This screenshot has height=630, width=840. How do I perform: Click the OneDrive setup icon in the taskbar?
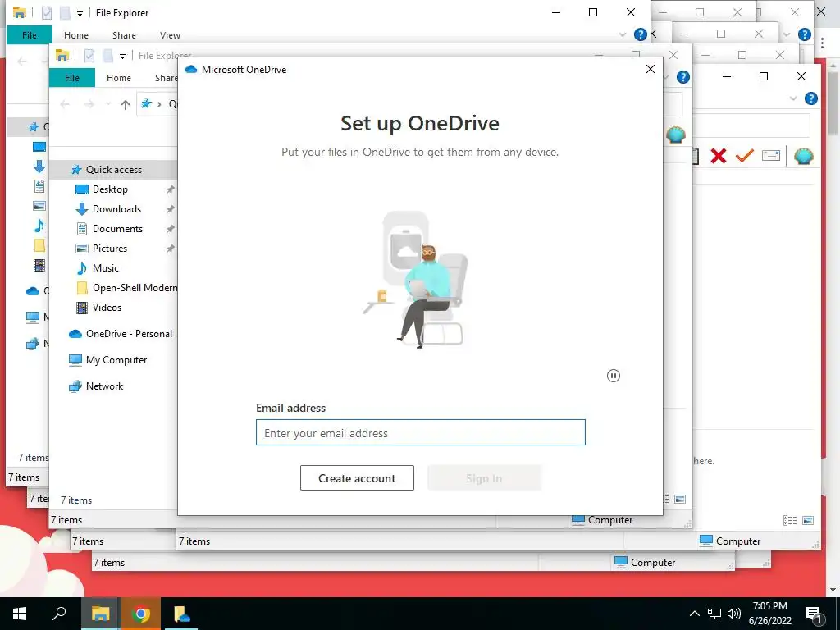click(181, 614)
